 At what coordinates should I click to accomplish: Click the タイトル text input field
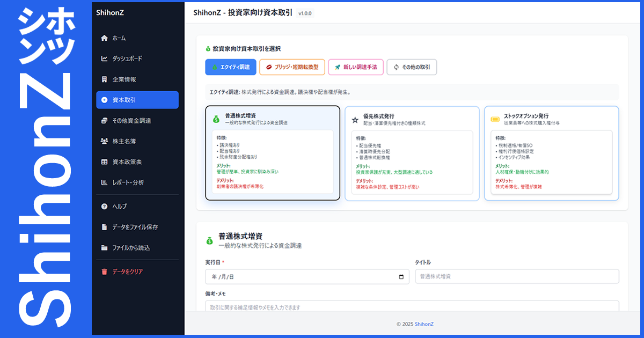coord(517,276)
